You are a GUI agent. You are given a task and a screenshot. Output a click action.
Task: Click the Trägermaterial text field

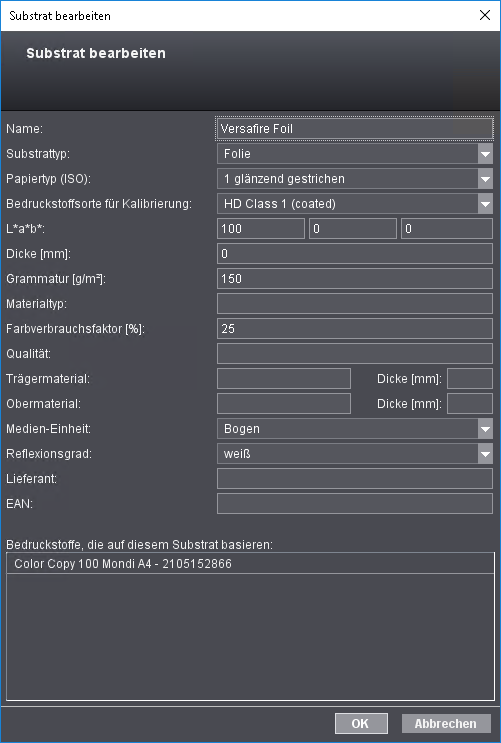(x=284, y=379)
